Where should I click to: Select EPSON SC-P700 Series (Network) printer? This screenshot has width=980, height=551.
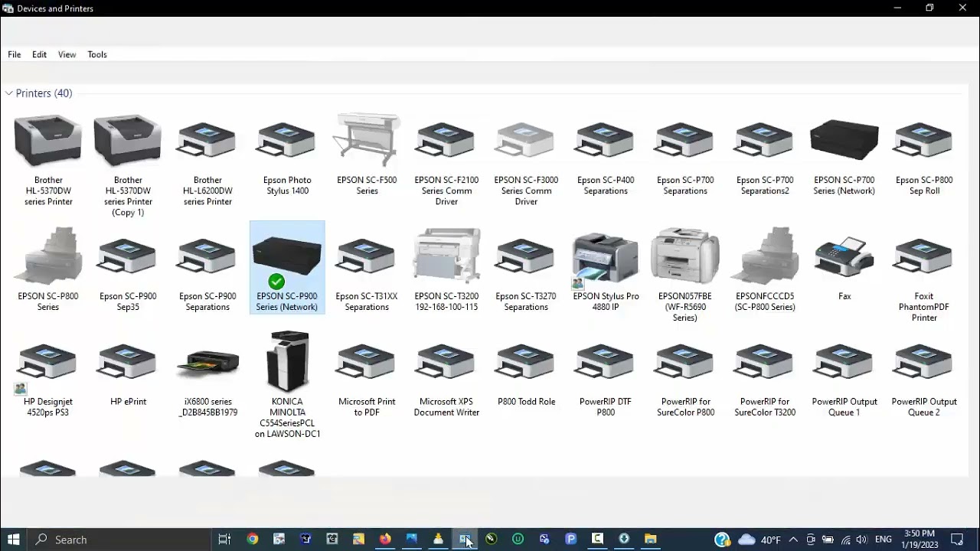pyautogui.click(x=844, y=157)
